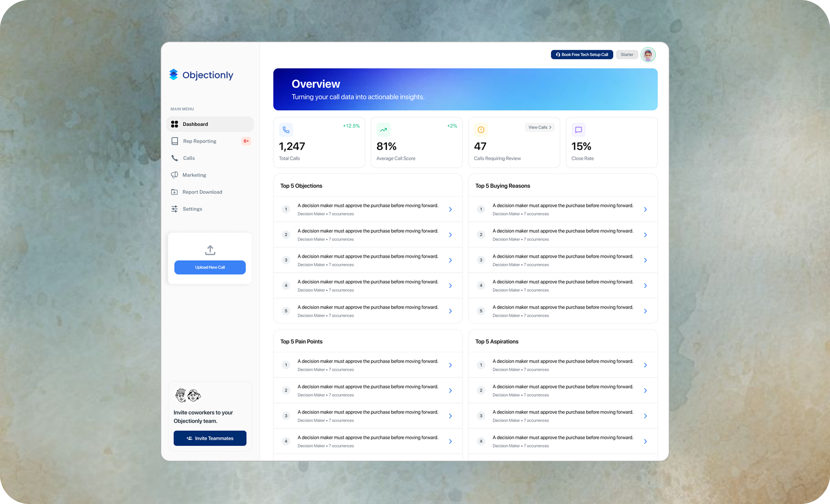Click the trend arrow icon on Average Call Score
The height and width of the screenshot is (504, 830).
point(383,130)
